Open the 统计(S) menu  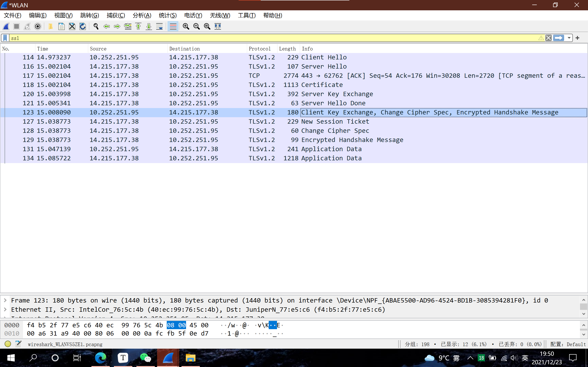pyautogui.click(x=167, y=15)
